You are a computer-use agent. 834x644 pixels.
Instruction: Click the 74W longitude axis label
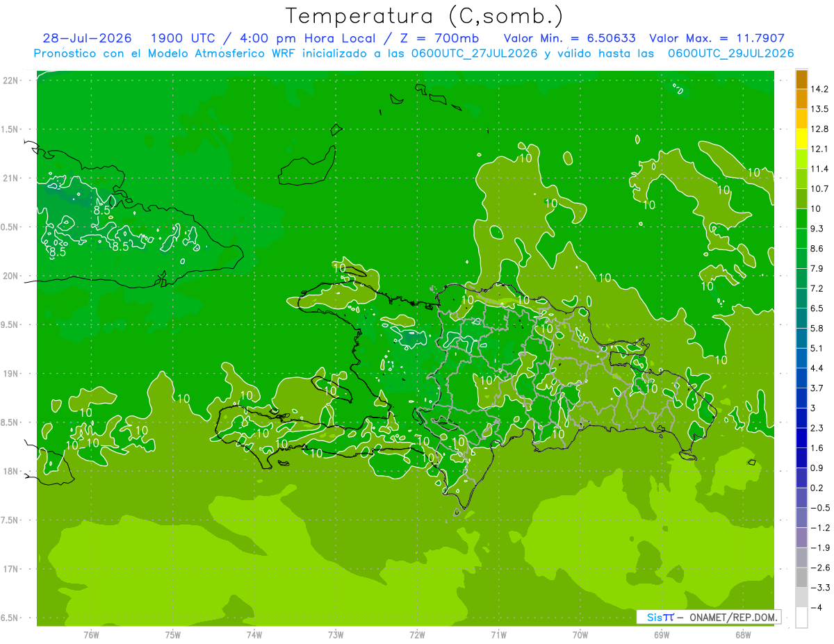point(254,634)
